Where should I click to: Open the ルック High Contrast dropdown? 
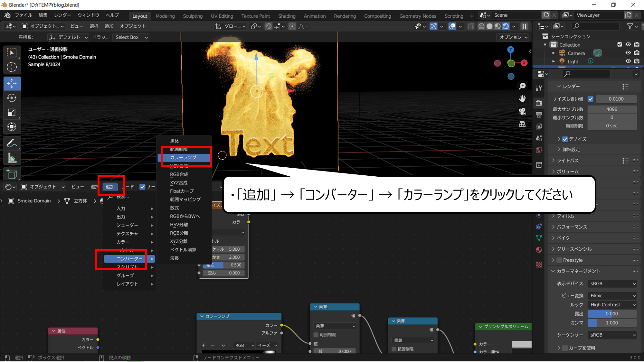[612, 305]
